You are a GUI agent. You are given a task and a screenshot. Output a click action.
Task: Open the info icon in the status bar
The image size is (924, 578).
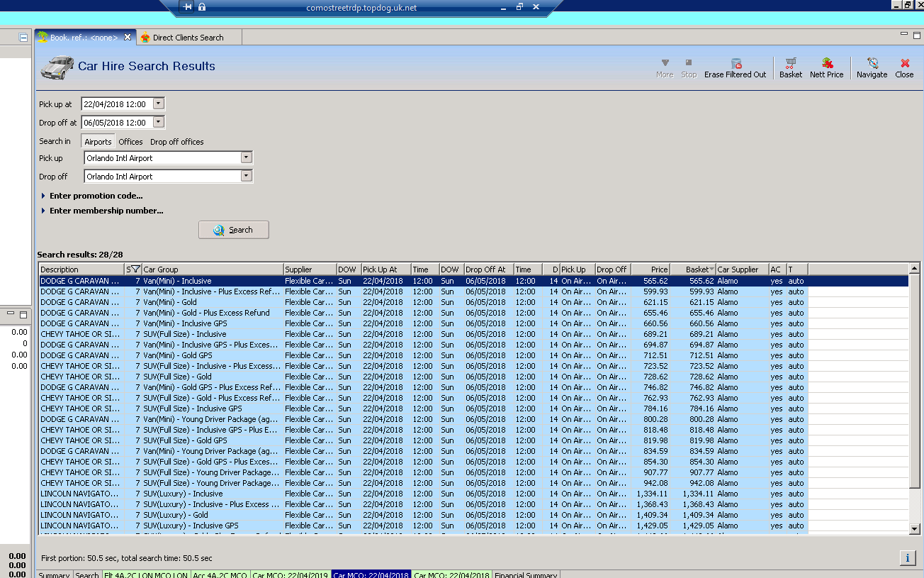point(908,558)
